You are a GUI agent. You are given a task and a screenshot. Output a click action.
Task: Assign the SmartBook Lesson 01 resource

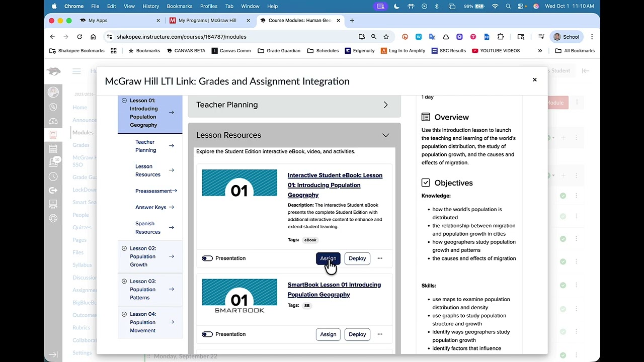(328, 334)
